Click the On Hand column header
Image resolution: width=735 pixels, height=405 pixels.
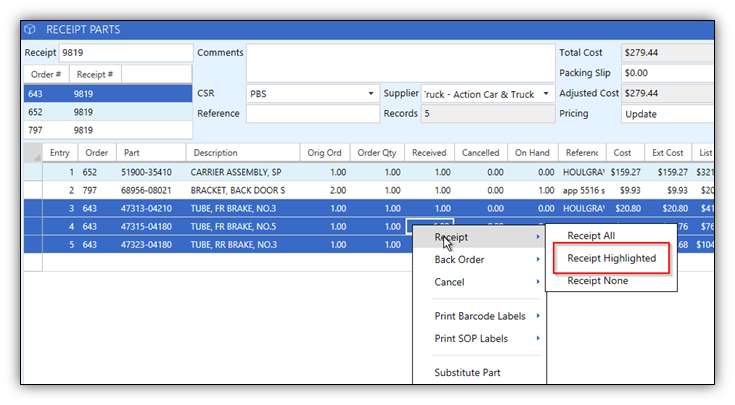(x=532, y=153)
